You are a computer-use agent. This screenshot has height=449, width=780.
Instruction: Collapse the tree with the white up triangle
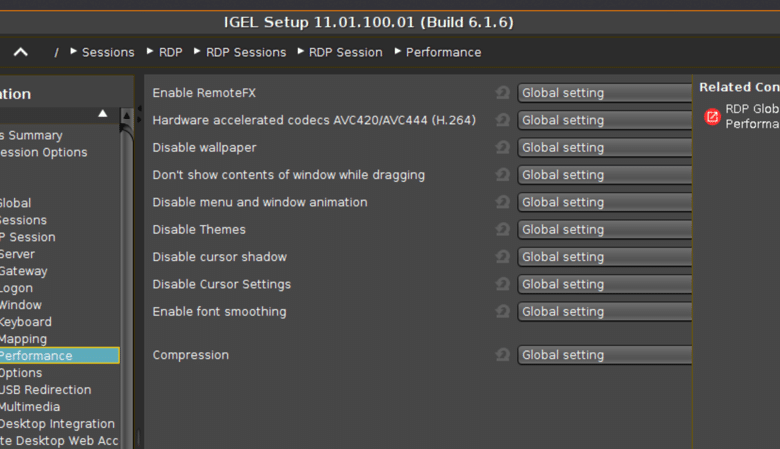click(x=102, y=113)
